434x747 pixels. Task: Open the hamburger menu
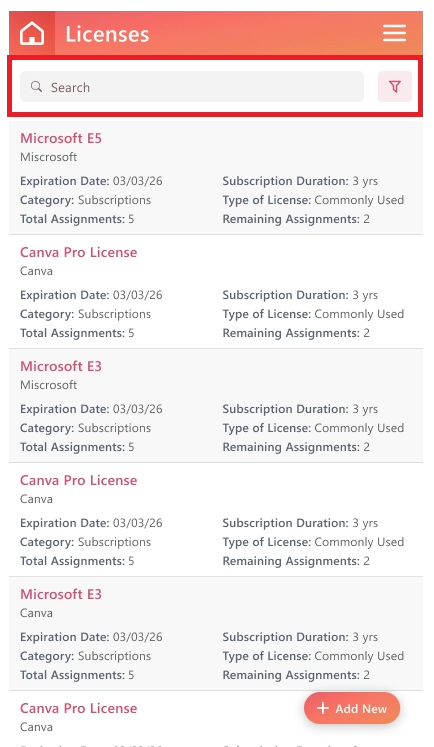[x=394, y=33]
